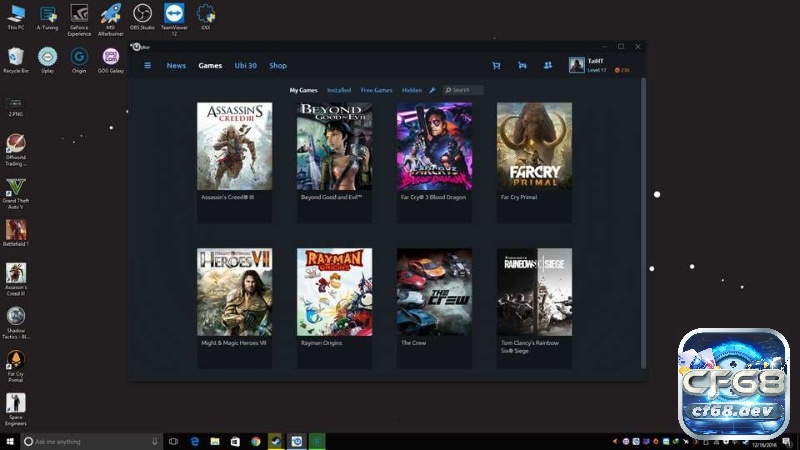
Task: Open the Uplay hamburger menu
Action: coord(147,65)
